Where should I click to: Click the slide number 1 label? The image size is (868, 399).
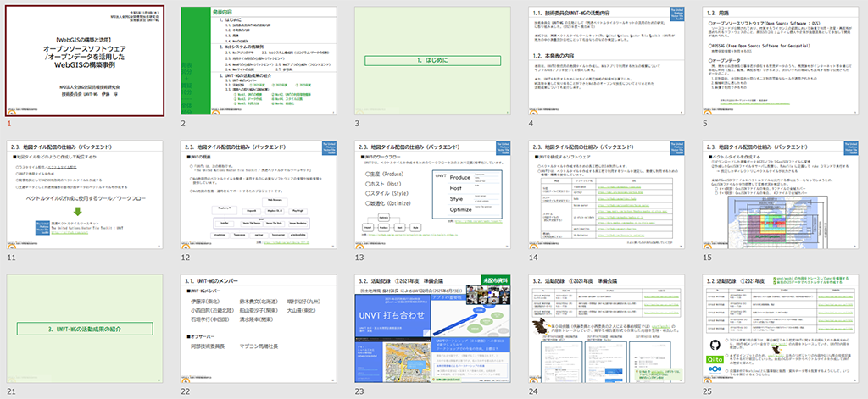9,124
